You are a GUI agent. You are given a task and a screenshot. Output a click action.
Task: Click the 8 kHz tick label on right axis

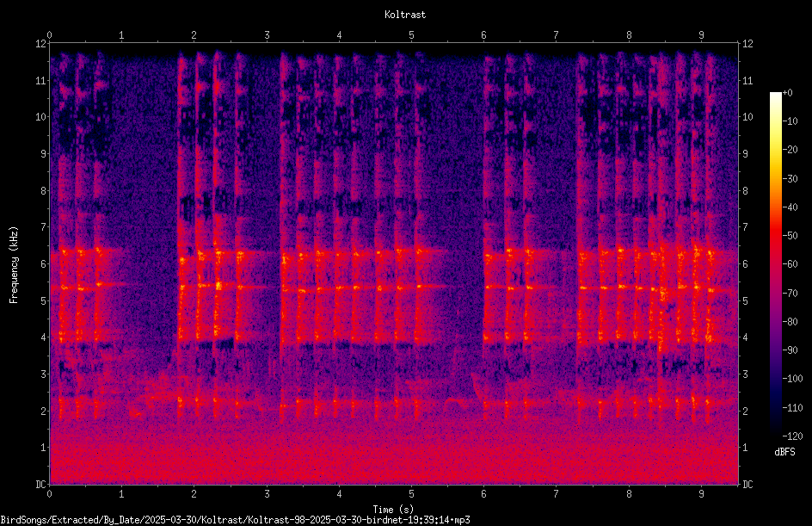(x=745, y=191)
